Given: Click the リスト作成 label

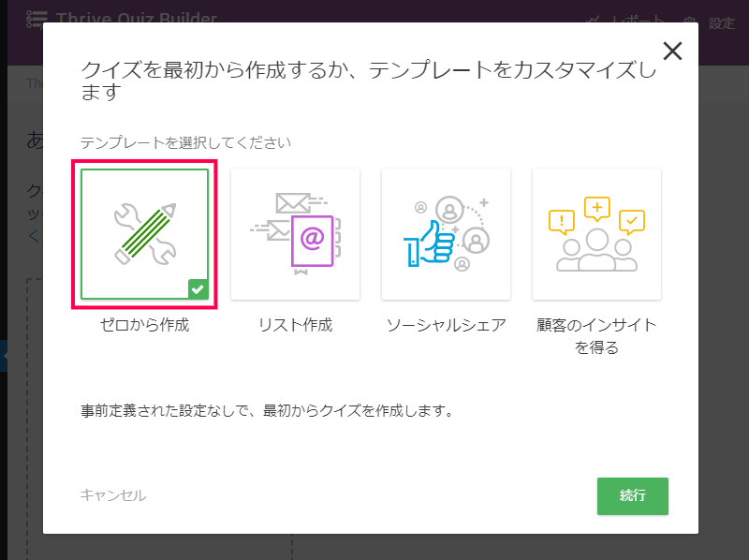Looking at the screenshot, I should 296,326.
